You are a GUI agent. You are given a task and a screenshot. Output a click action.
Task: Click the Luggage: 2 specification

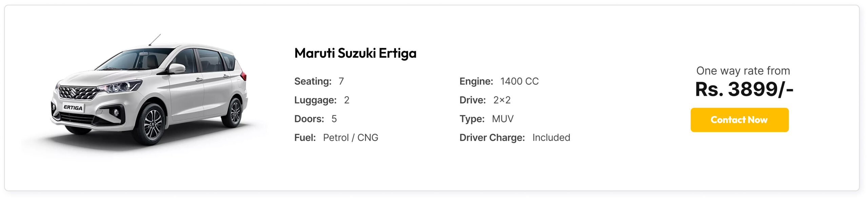pos(322,100)
